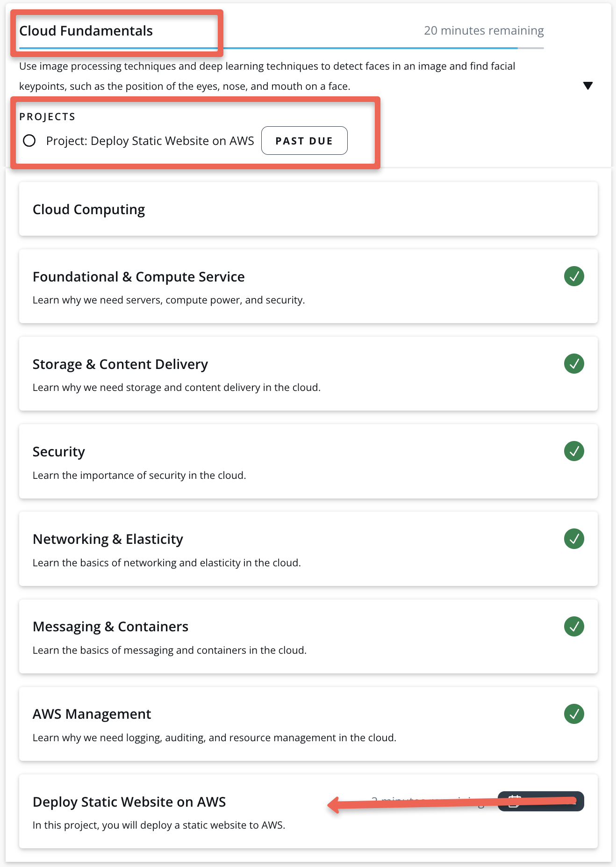616x867 pixels.
Task: Click the AWS Management completed checkmark icon
Action: tap(574, 714)
